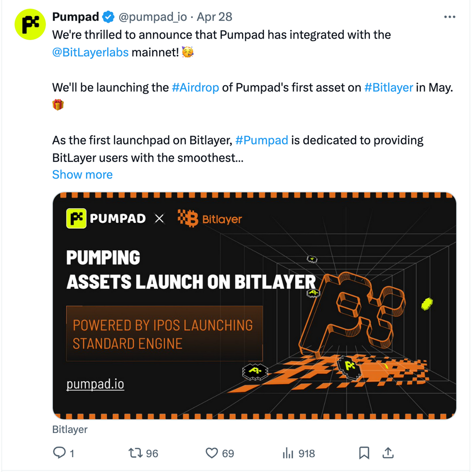Reply to the Pumpad tweet

tap(59, 453)
